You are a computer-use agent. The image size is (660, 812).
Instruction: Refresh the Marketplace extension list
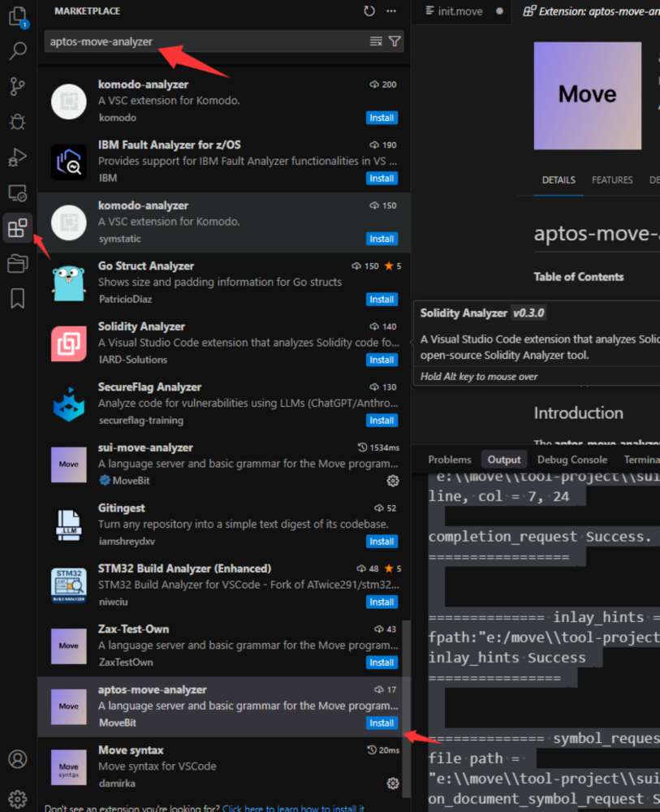[x=369, y=11]
